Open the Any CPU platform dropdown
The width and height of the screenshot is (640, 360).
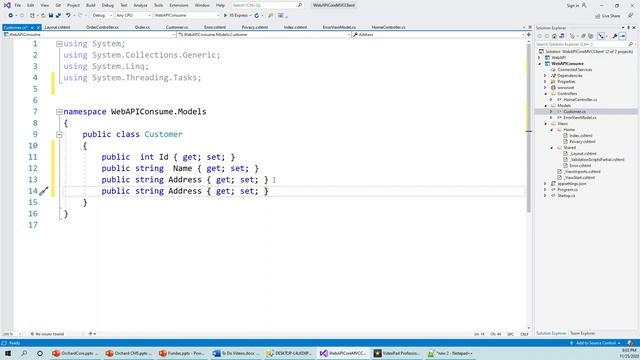(133, 16)
